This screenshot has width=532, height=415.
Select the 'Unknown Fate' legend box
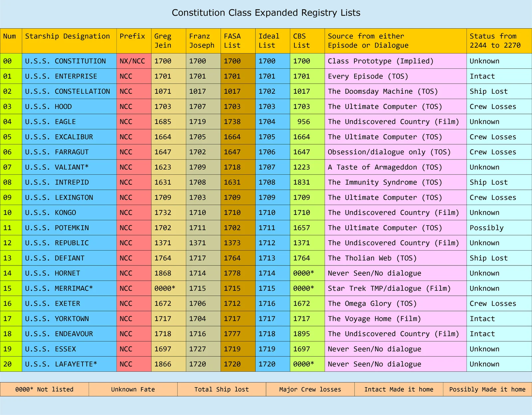(x=133, y=389)
